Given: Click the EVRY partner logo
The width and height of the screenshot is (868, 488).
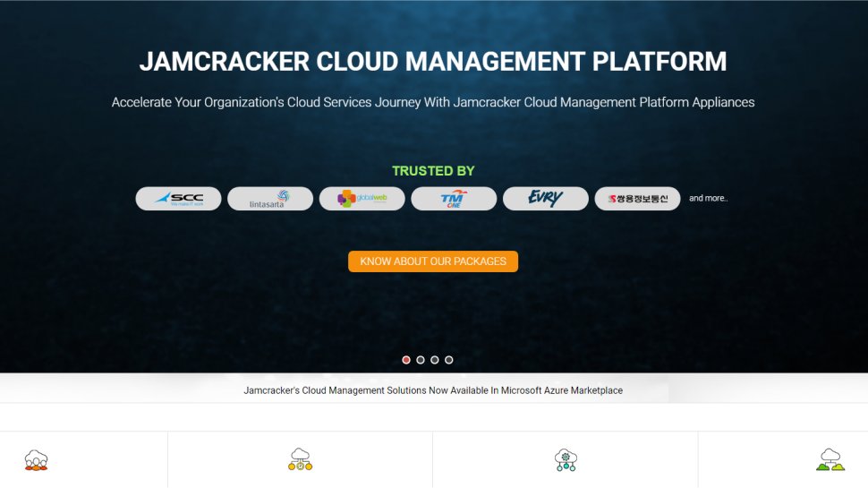Looking at the screenshot, I should click(x=546, y=198).
